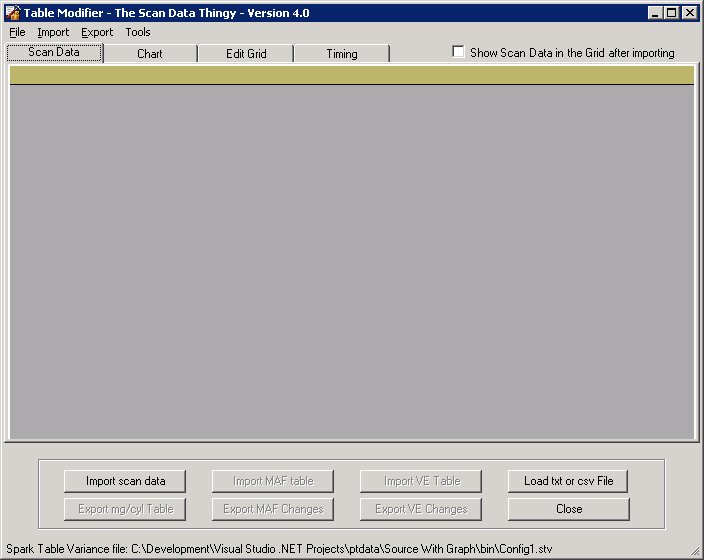Screen dimensions: 704x560
Task: Click the Close button at bottom right
Action: pos(569,509)
